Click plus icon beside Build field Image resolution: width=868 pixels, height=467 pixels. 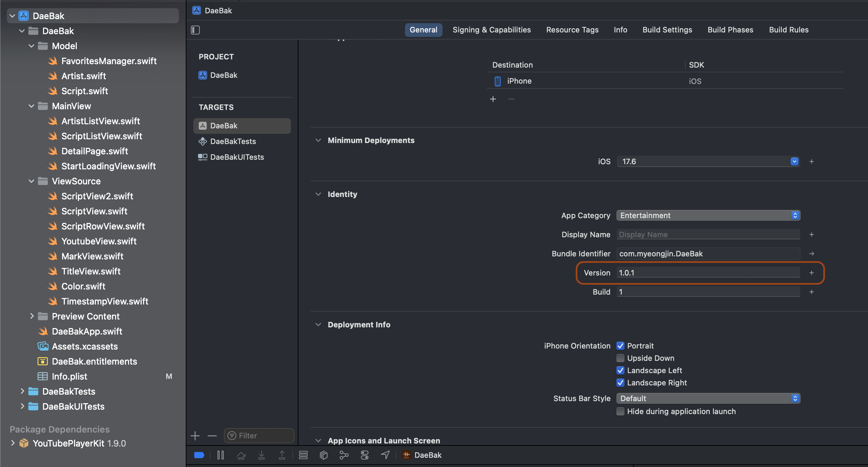pyautogui.click(x=812, y=292)
